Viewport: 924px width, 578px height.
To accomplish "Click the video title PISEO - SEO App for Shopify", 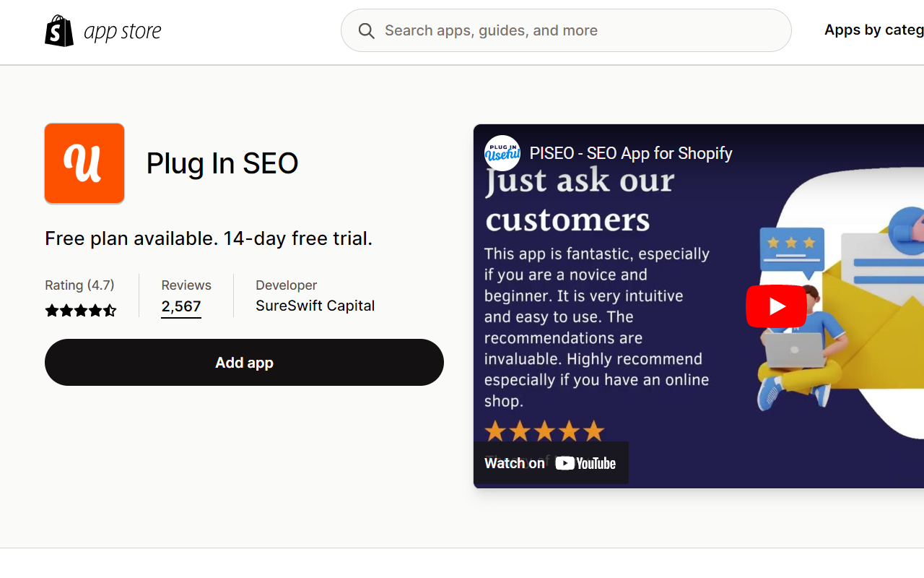I will [x=630, y=153].
